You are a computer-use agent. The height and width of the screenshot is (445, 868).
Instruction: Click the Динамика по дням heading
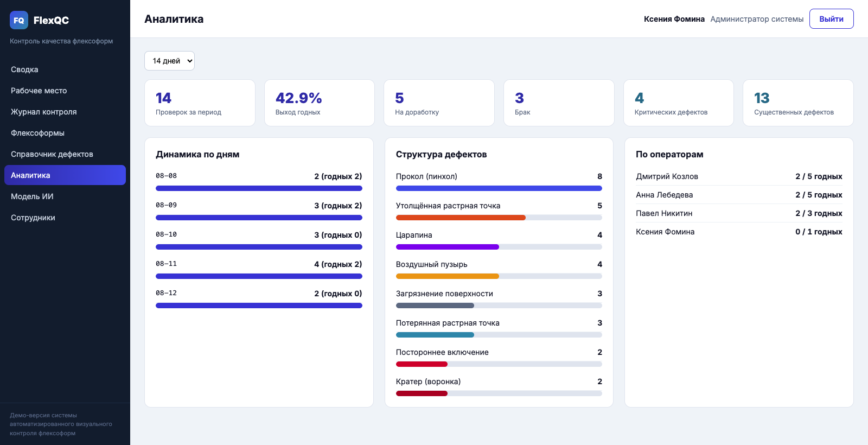point(197,154)
